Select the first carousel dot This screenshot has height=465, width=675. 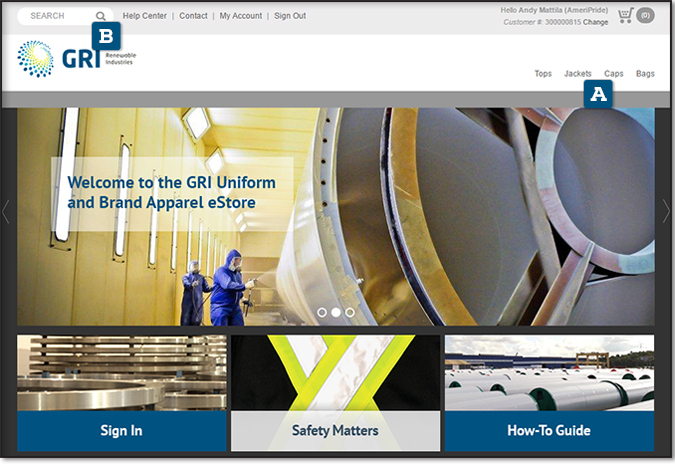(322, 312)
